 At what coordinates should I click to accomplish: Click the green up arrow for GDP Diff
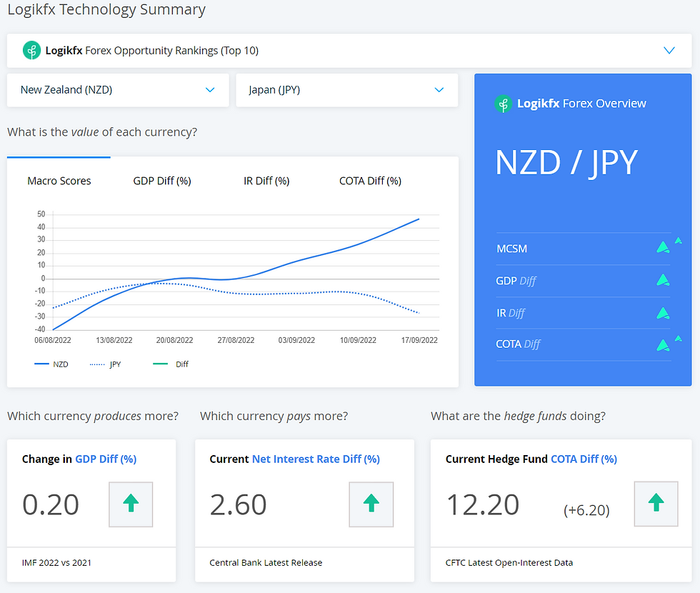131,504
